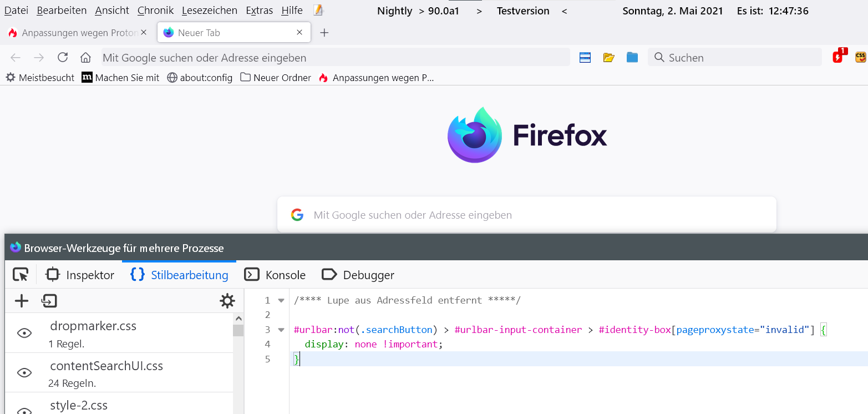Go forward with the right arrow button

coord(39,58)
